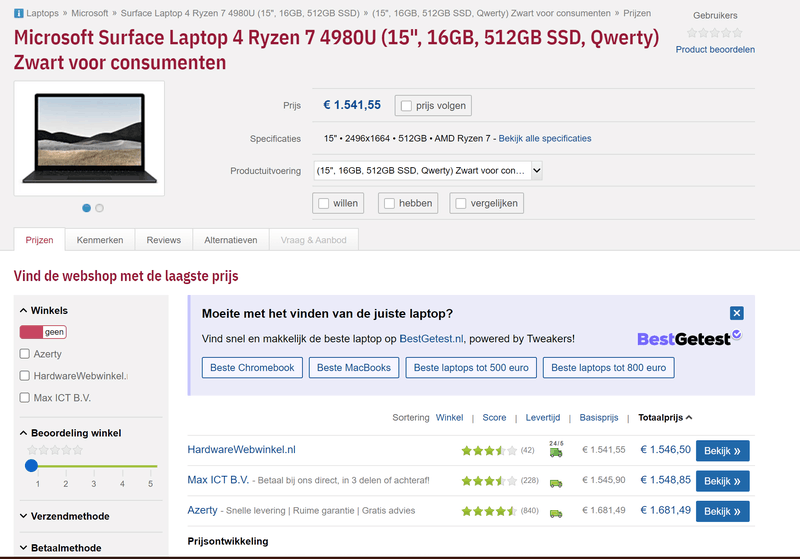
Task: Click the green shop rating slider track
Action: 97,466
